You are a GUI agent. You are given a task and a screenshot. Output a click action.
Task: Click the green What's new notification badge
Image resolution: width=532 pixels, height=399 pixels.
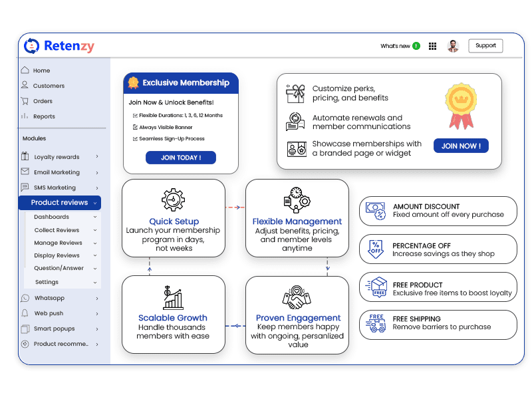point(416,46)
